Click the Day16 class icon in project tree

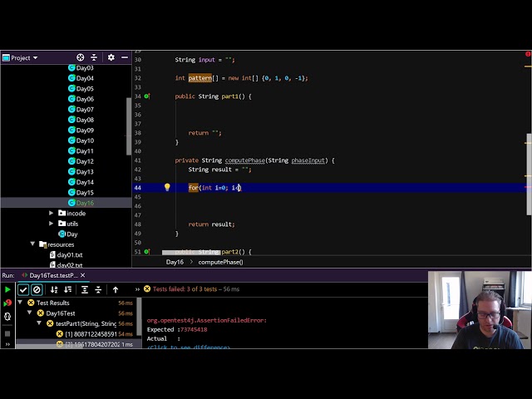[x=71, y=203]
